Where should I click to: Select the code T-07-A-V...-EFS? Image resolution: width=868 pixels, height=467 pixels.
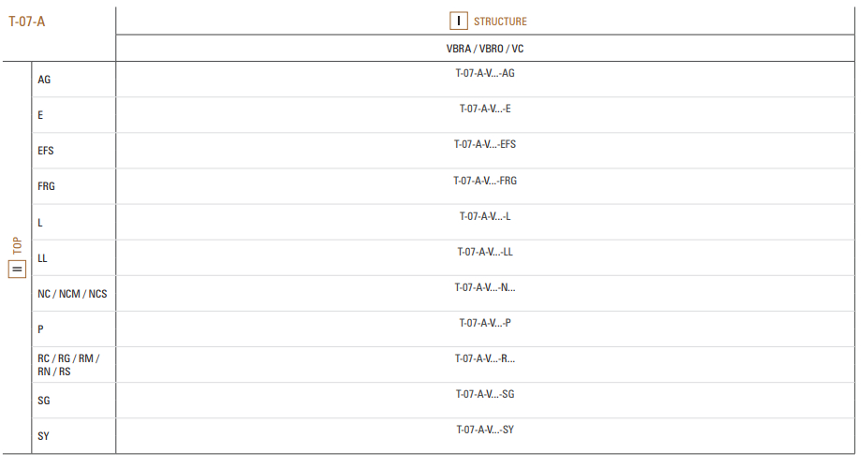[x=485, y=144]
